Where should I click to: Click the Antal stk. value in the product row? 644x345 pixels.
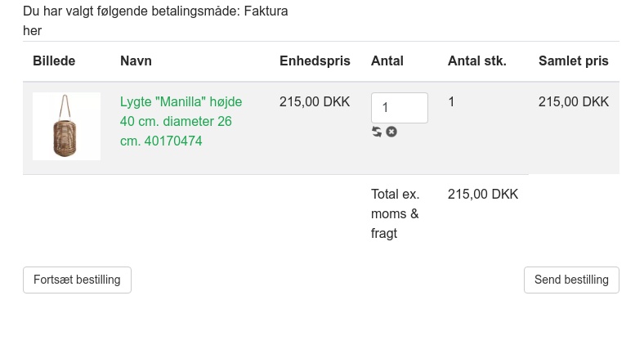tap(451, 102)
